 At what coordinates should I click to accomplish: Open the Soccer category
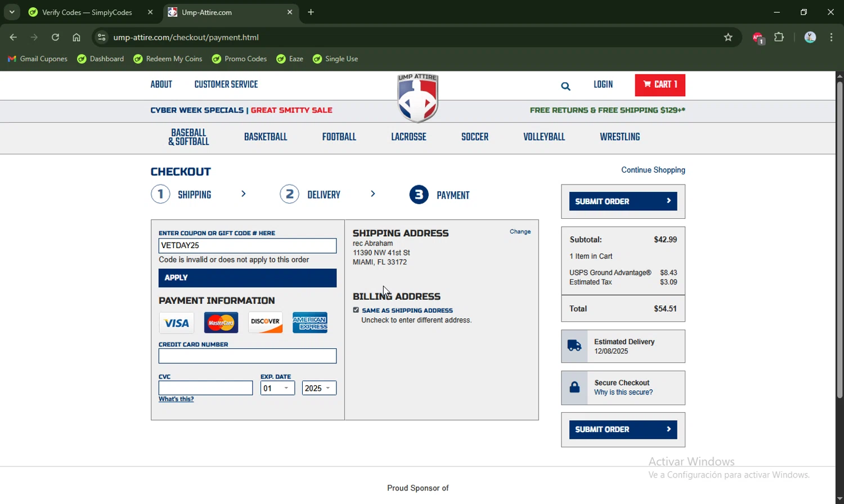[x=475, y=137]
